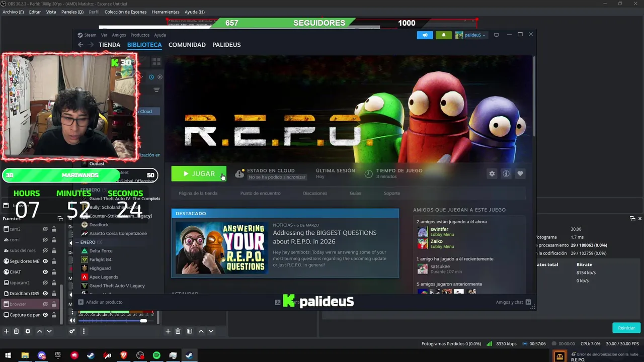Viewport: 644px width, 362px height.
Task: Pop out the Fuentes dock icon
Action: (x=60, y=219)
